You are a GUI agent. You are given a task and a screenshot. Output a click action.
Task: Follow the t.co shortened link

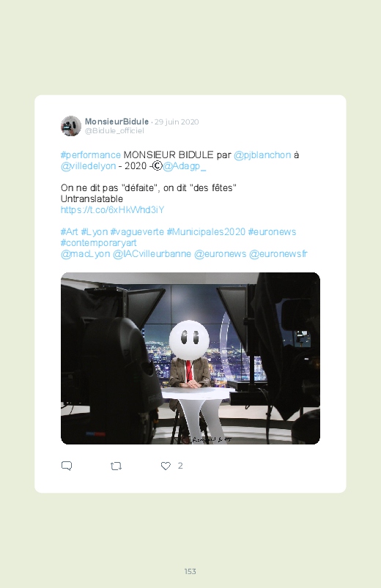point(112,209)
